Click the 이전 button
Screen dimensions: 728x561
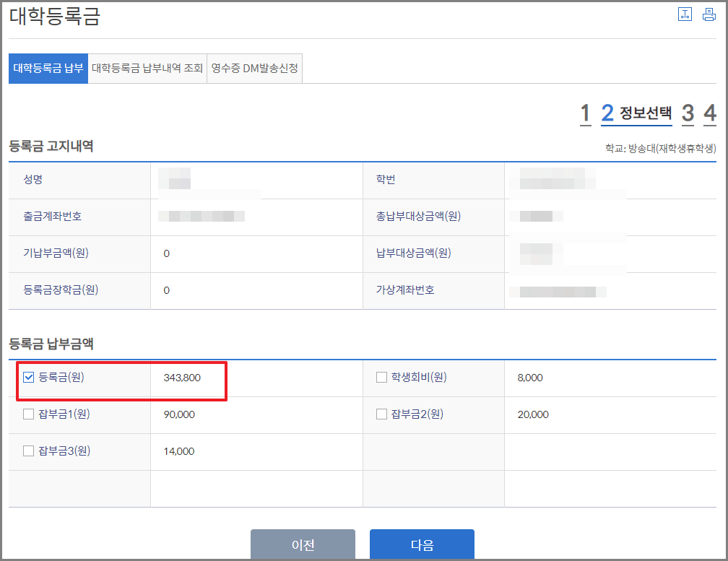(x=303, y=545)
